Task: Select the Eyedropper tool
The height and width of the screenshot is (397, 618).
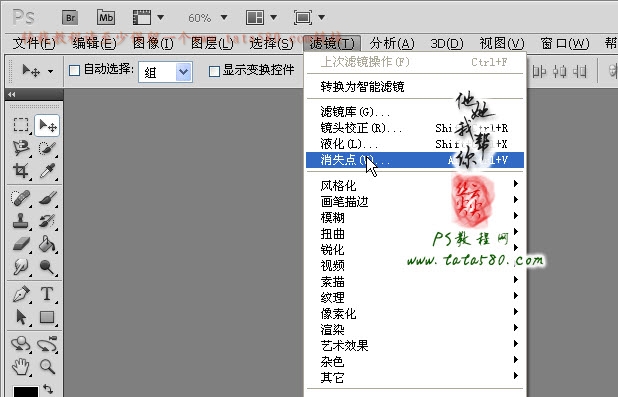Action: 47,171
